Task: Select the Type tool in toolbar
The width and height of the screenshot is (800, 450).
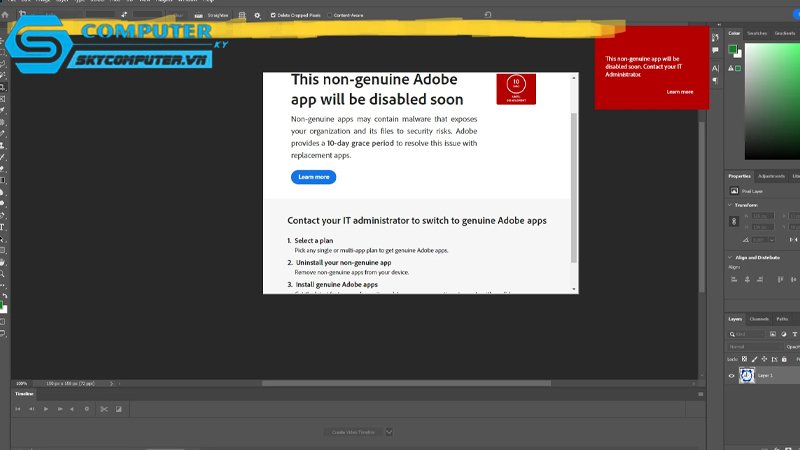Action: click(x=3, y=227)
